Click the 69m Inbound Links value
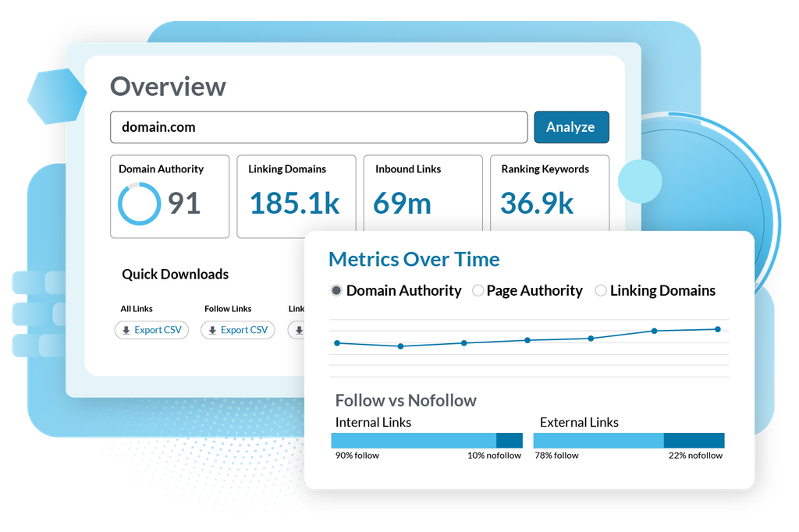Image resolution: width=799 pixels, height=532 pixels. coord(402,204)
